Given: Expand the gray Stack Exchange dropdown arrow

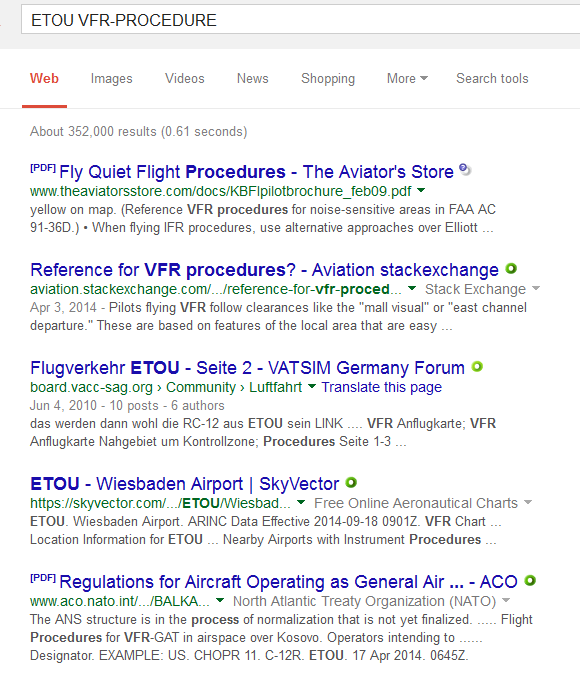Looking at the screenshot, I should [536, 288].
